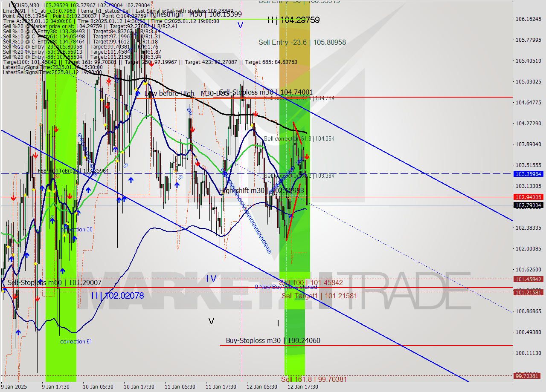The width and height of the screenshot is (546, 392).
Task: Click the 100.11130 price axis value
Action: click(x=528, y=353)
